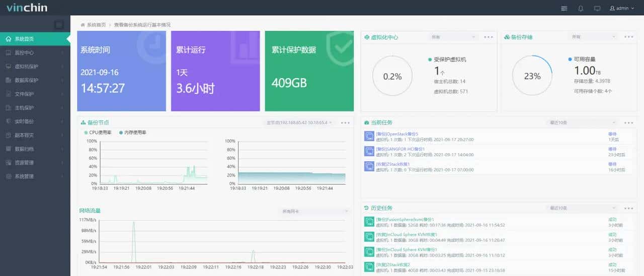Image resolution: width=644 pixels, height=276 pixels.
Task: Collapse the sidebar with the hamburger icon
Action: coord(59,25)
